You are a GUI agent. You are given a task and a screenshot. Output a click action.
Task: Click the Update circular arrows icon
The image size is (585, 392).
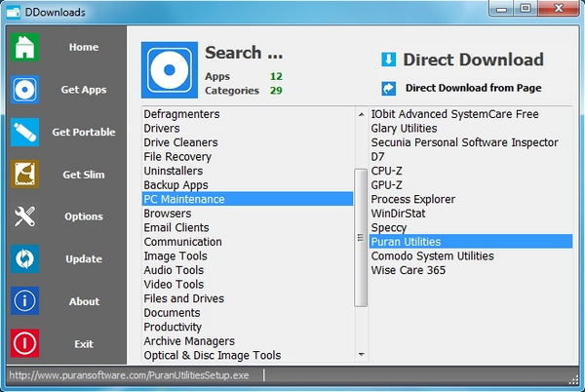(x=24, y=258)
